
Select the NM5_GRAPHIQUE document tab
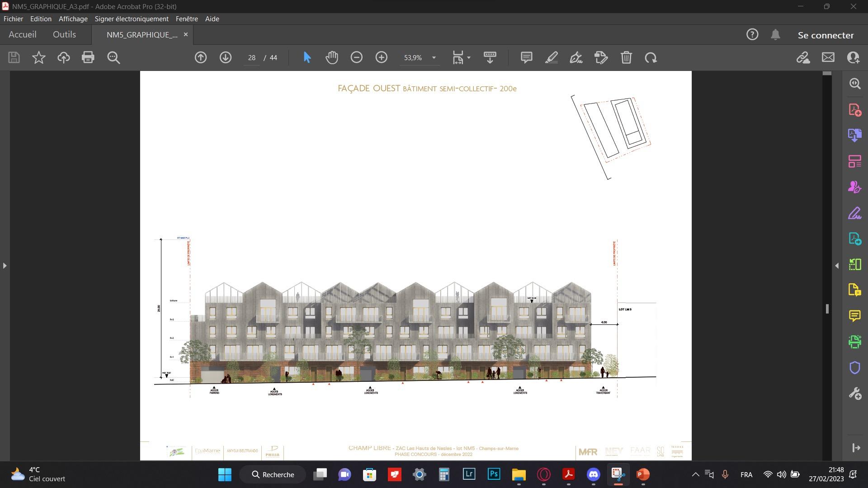(x=142, y=35)
